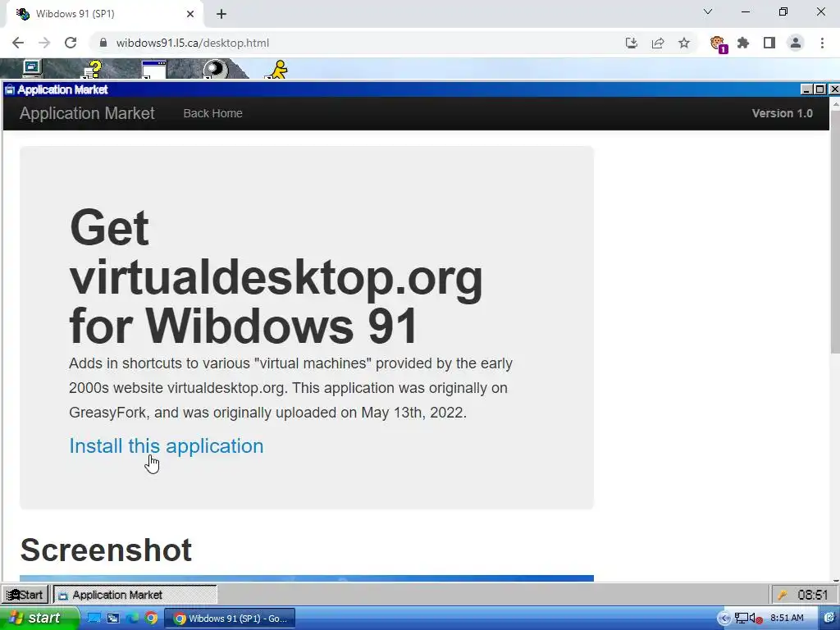Close the Wibdows 91 (SP1) tab

pyautogui.click(x=190, y=14)
